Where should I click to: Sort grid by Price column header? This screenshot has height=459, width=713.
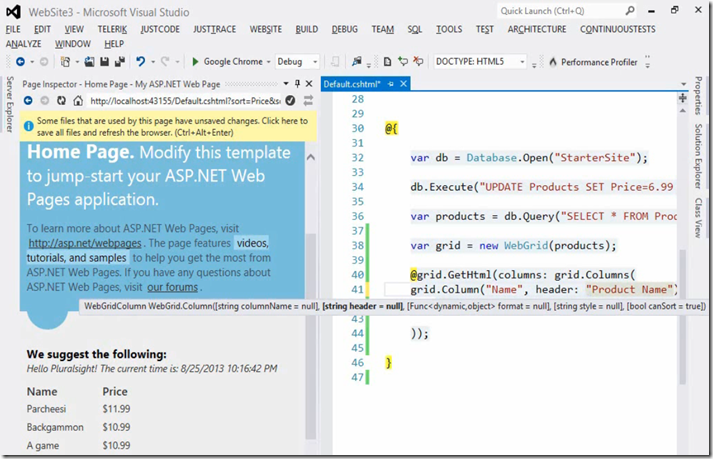[115, 392]
